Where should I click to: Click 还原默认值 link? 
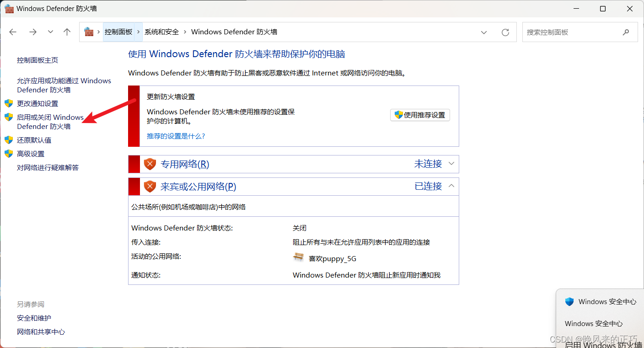34,140
